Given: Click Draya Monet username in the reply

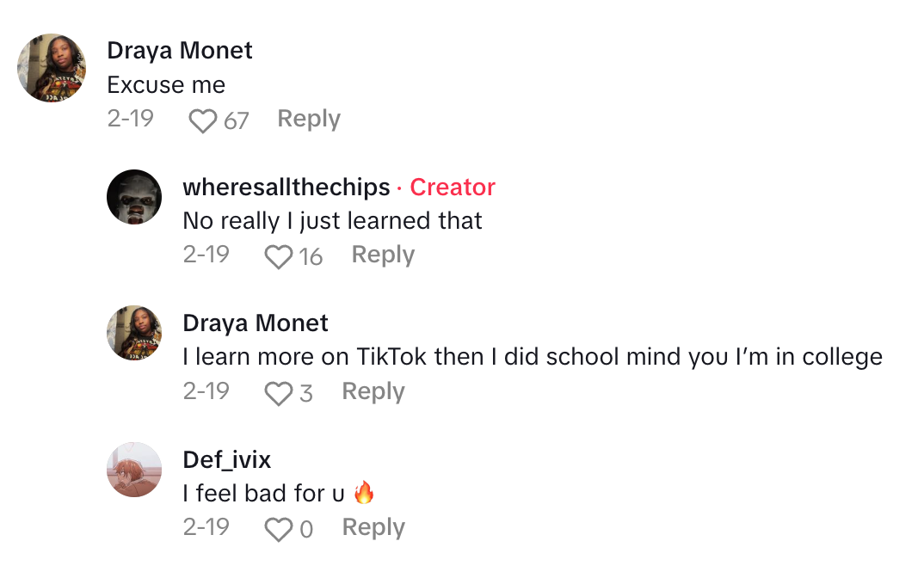Looking at the screenshot, I should tap(256, 323).
